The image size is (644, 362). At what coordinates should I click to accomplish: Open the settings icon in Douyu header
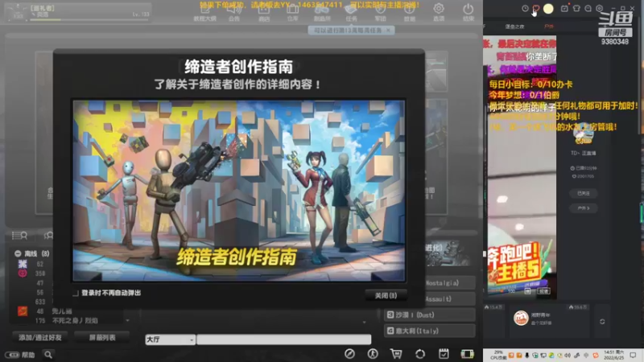pyautogui.click(x=600, y=8)
